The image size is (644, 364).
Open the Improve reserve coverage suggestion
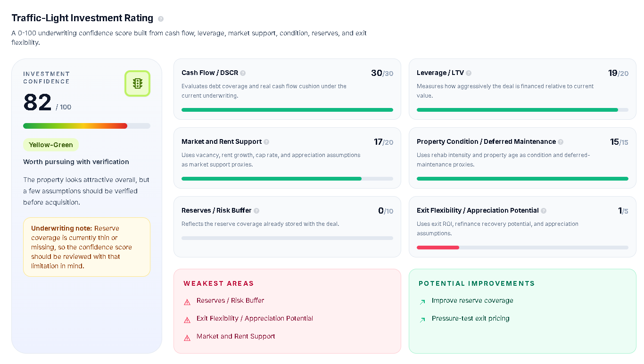(472, 300)
